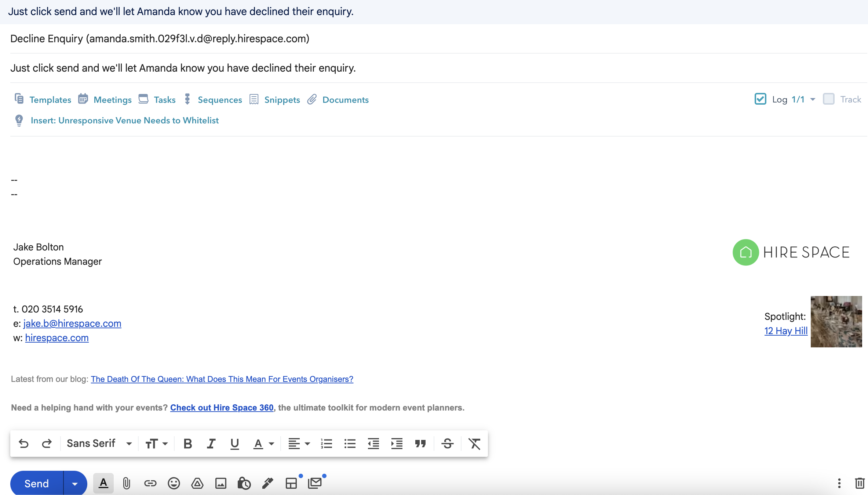Click the Hire Space logo image

(791, 252)
